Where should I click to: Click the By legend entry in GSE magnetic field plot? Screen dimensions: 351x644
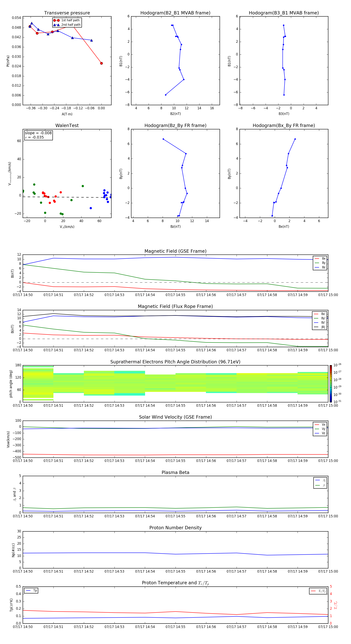[320, 263]
